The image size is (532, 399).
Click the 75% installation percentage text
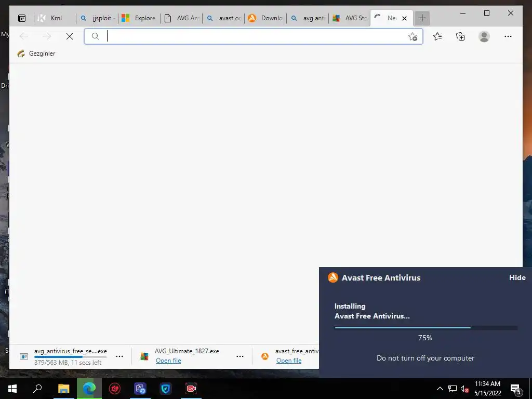pyautogui.click(x=425, y=338)
